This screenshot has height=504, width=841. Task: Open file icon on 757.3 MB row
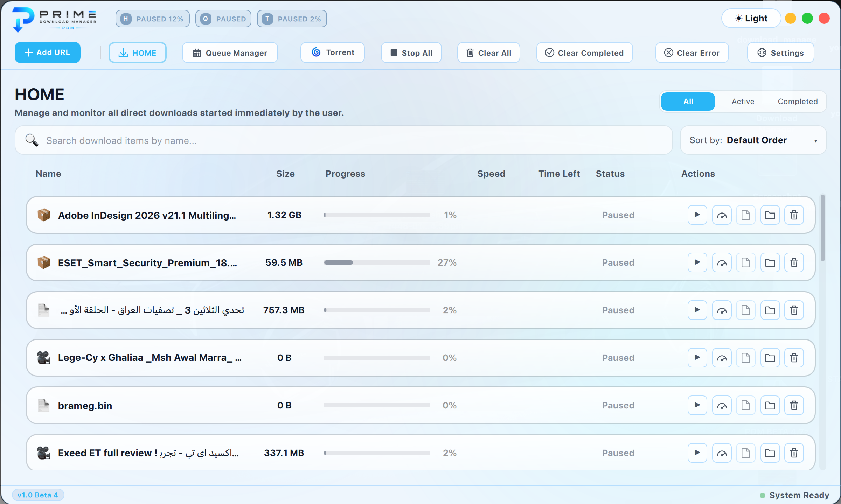coord(746,310)
